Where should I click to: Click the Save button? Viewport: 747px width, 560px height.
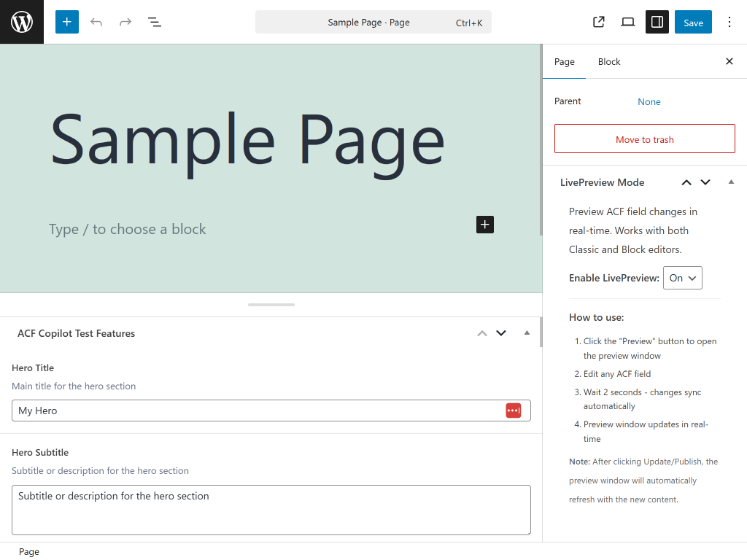tap(693, 22)
